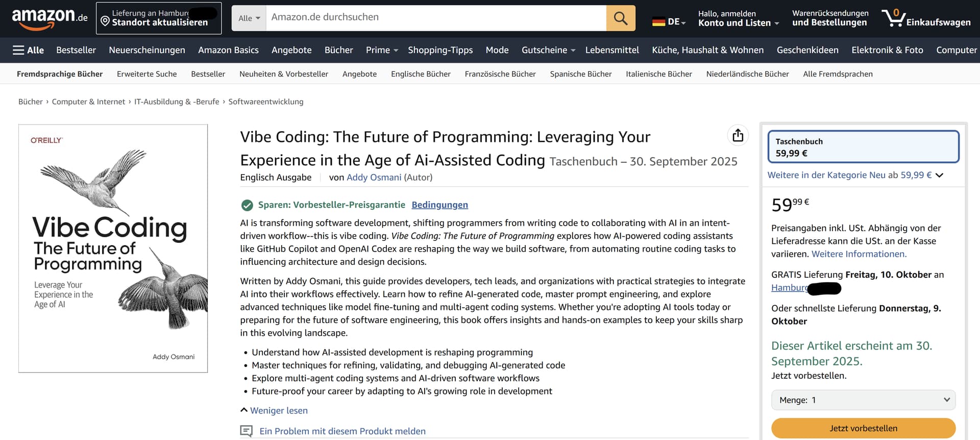Open Angebote in main navigation
The width and height of the screenshot is (980, 440).
[291, 50]
